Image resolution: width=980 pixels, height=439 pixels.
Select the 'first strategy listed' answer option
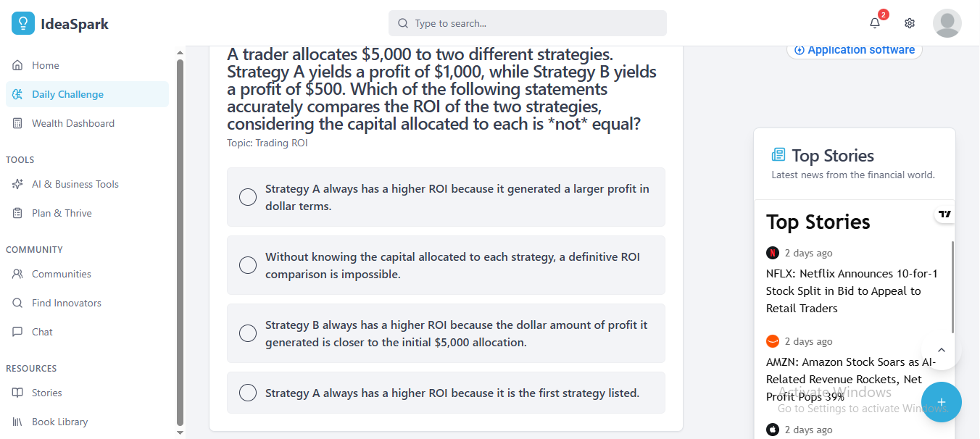point(248,393)
